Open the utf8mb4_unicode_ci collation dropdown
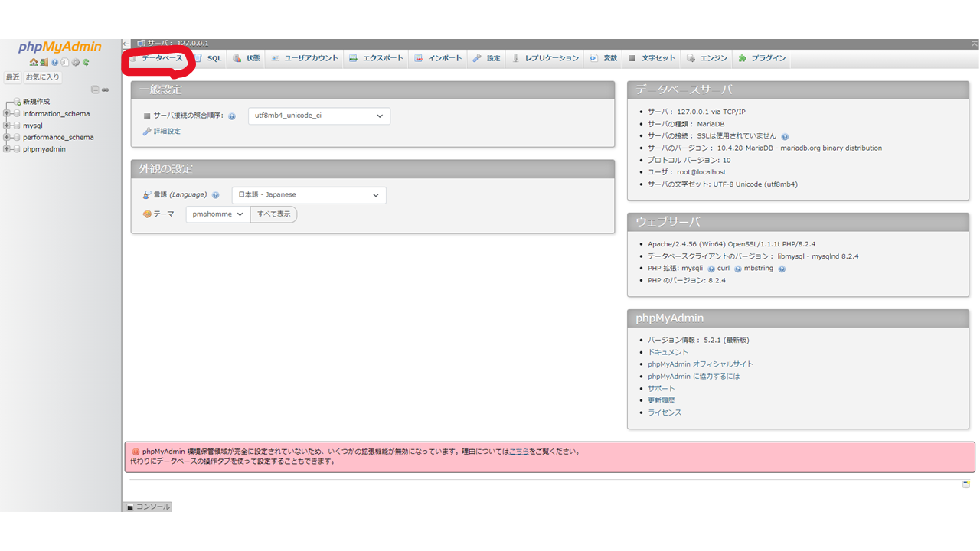This screenshot has height=551, width=980. click(319, 116)
